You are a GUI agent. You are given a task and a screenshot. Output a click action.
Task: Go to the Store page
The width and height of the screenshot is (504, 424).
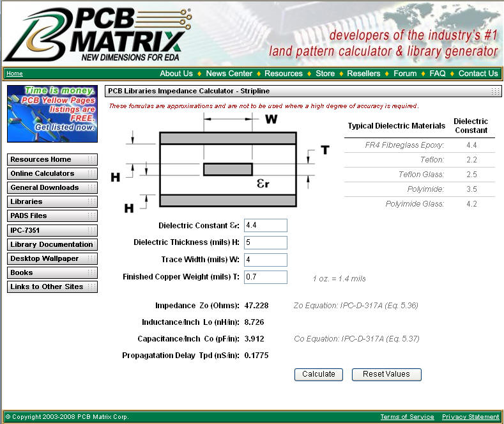coord(325,74)
